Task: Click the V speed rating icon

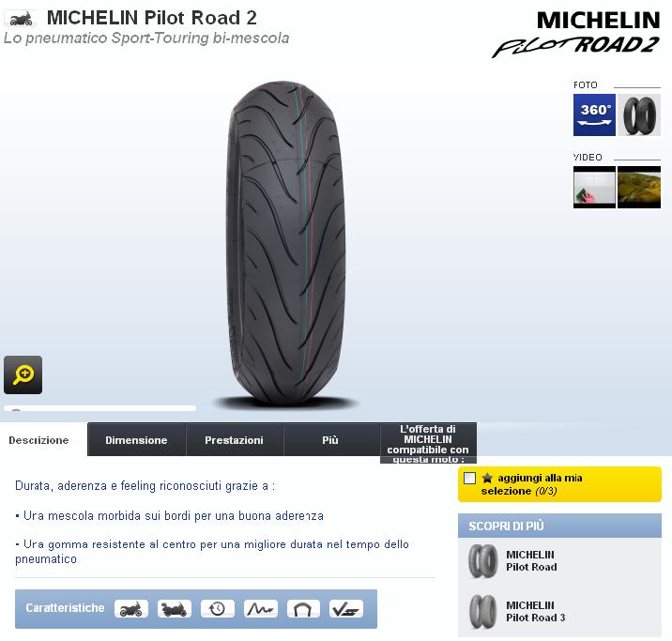Action: (x=346, y=609)
